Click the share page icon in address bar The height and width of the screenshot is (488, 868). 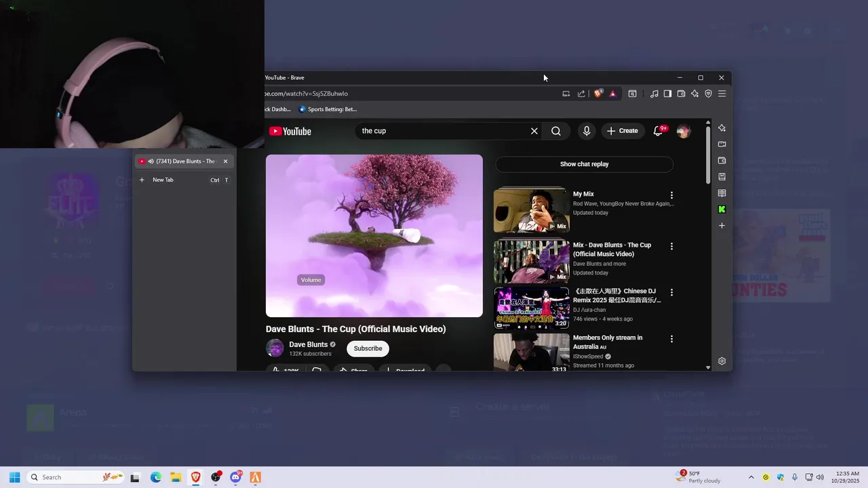pos(581,94)
